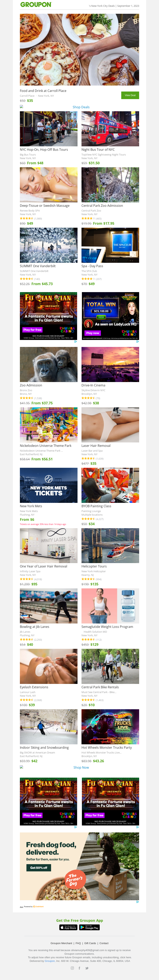Open the Facebook icon in footer

79,968
